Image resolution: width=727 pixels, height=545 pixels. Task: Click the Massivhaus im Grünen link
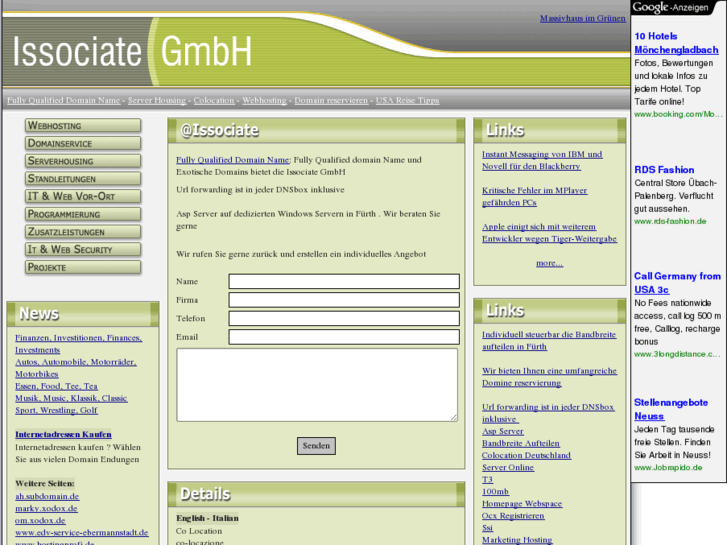pyautogui.click(x=582, y=19)
